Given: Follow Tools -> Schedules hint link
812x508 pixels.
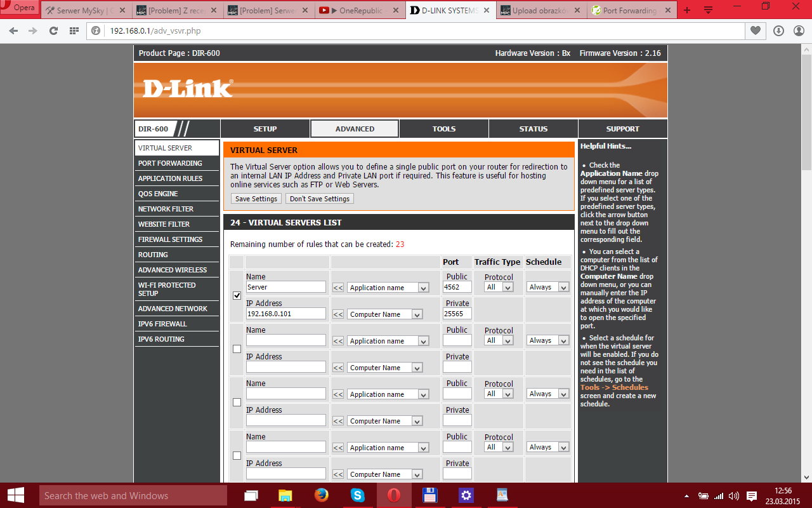Looking at the screenshot, I should pos(614,387).
